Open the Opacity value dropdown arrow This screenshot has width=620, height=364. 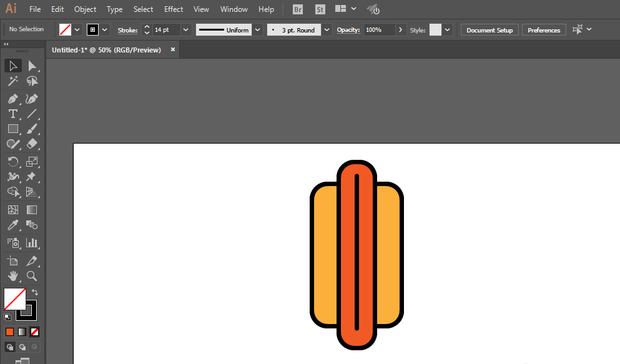click(400, 30)
